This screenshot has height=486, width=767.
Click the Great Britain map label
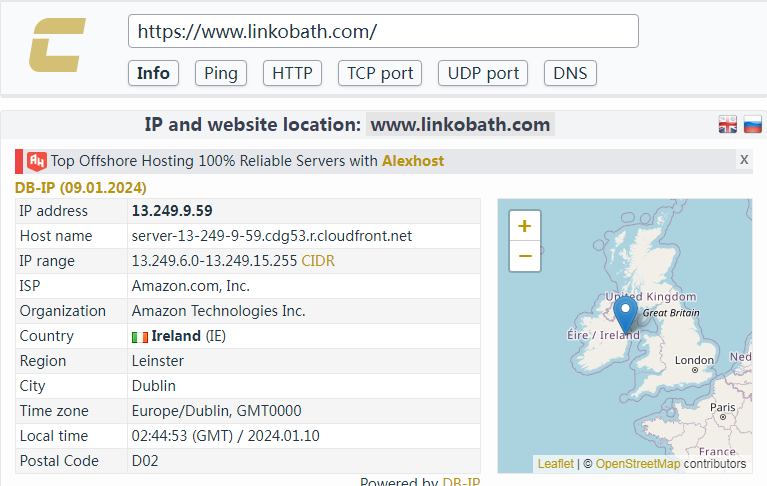[671, 313]
